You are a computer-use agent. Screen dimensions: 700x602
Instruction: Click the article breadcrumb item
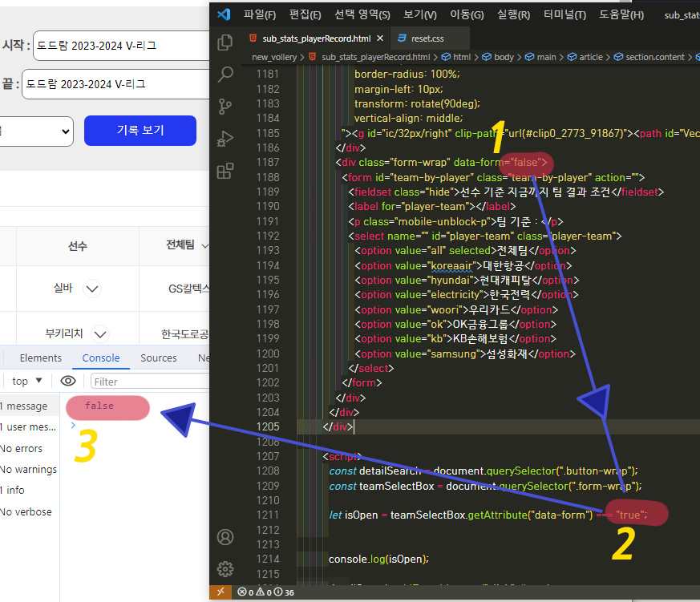click(585, 57)
